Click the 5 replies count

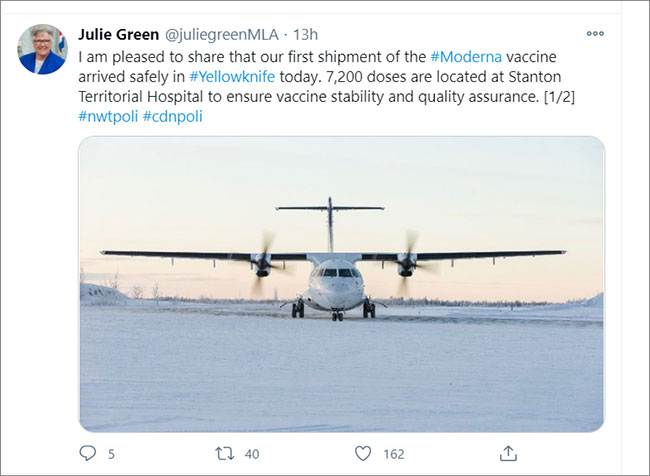pyautogui.click(x=111, y=454)
